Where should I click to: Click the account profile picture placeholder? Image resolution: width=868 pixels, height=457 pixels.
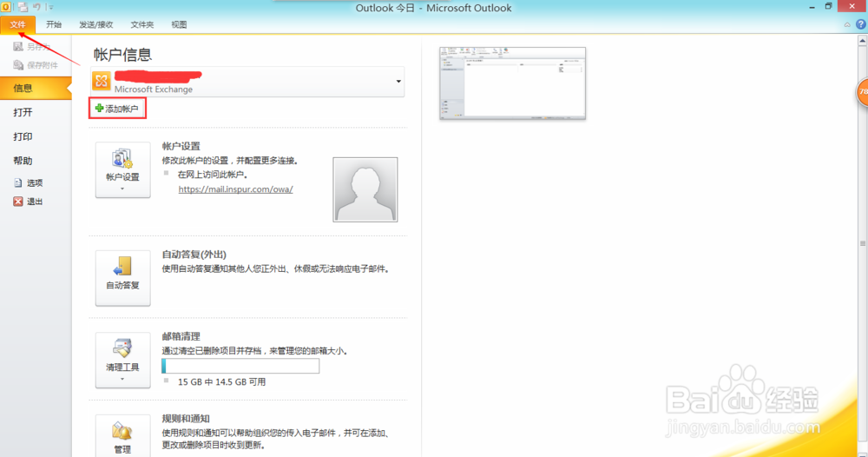tap(365, 189)
